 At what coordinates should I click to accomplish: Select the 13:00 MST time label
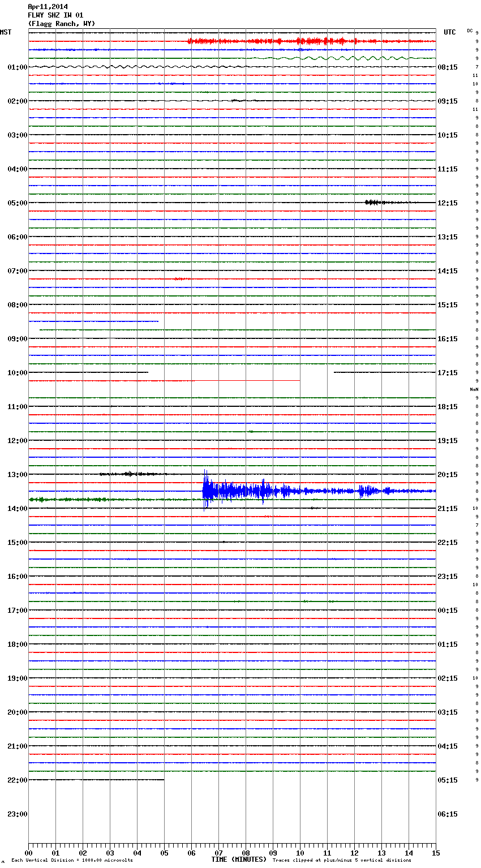click(x=18, y=475)
